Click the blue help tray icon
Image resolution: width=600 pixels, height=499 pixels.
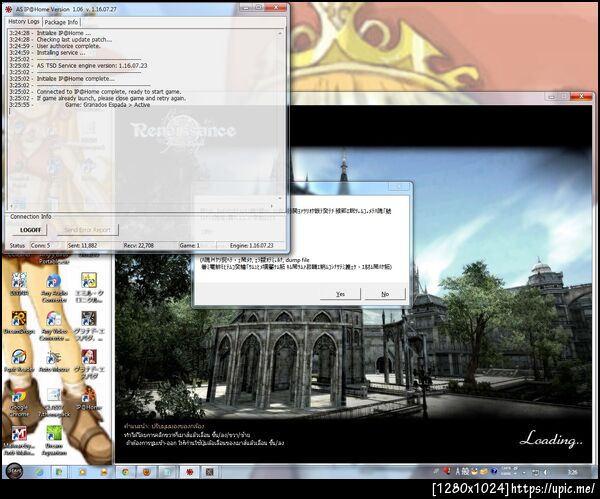(494, 471)
